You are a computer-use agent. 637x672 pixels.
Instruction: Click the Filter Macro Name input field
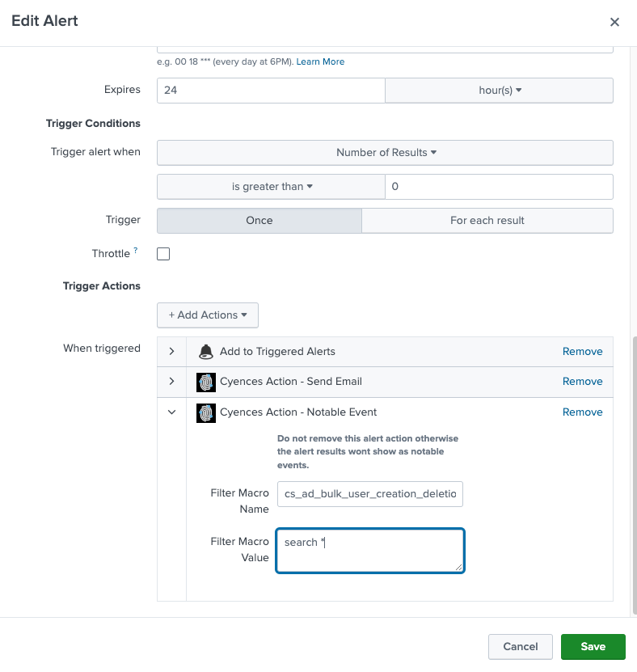click(x=369, y=493)
